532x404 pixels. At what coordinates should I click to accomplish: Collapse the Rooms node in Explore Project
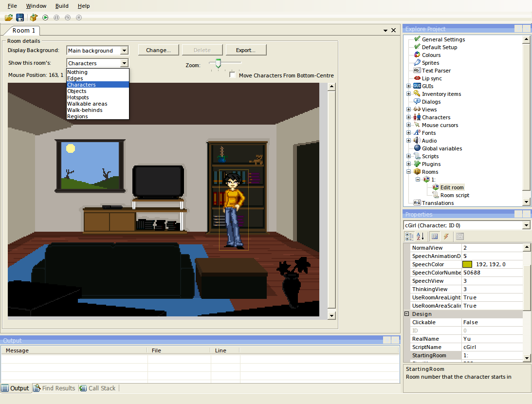[x=408, y=171]
